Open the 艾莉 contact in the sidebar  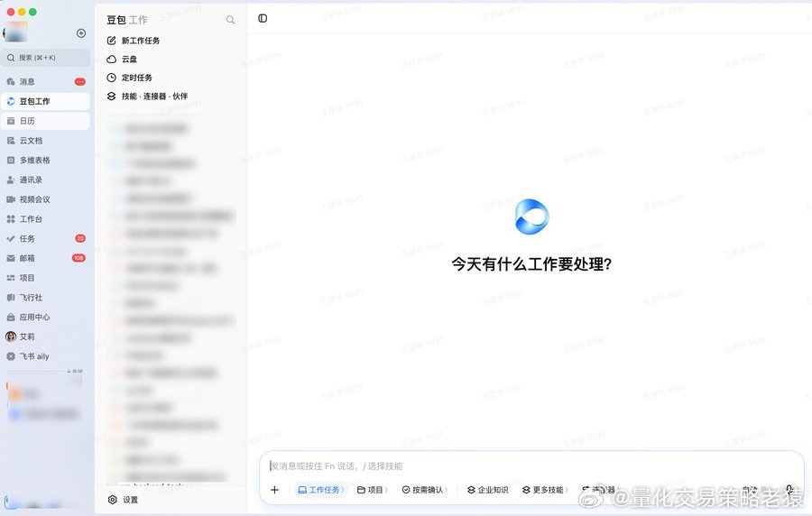pyautogui.click(x=46, y=336)
